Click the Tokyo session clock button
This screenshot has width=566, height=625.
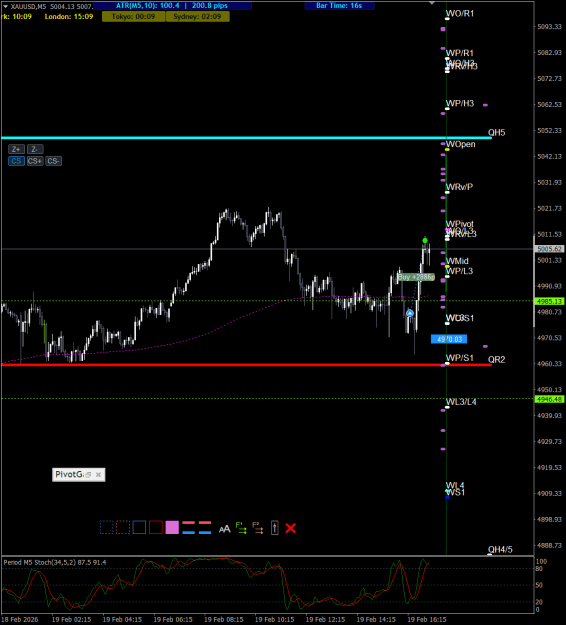[x=134, y=17]
